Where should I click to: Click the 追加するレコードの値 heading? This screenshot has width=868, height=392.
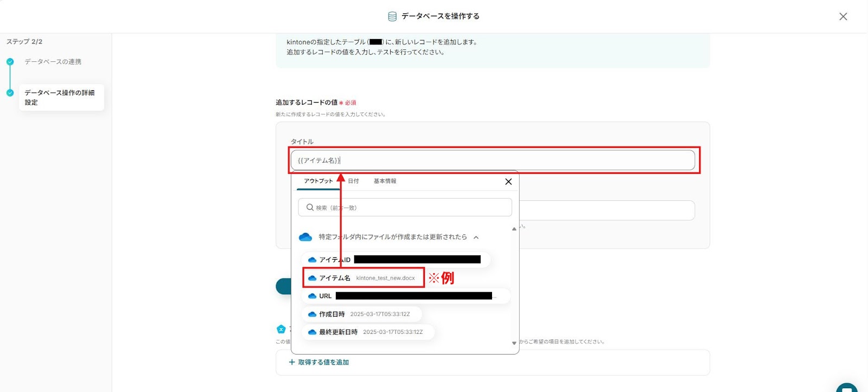pyautogui.click(x=307, y=102)
